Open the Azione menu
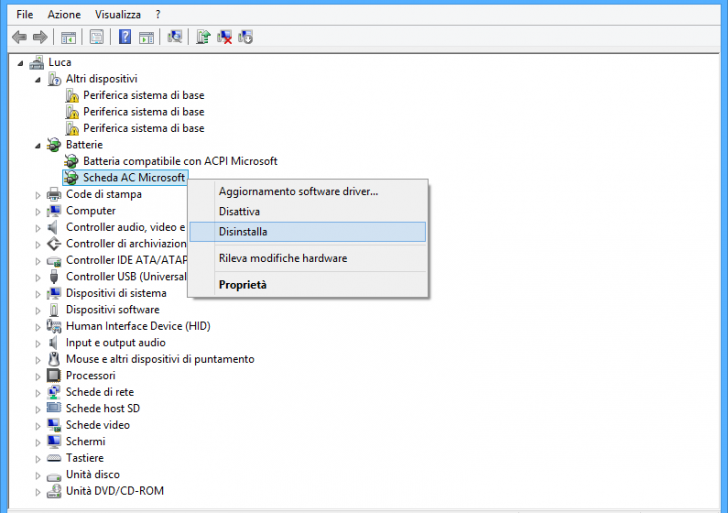728x513 pixels. coord(64,14)
